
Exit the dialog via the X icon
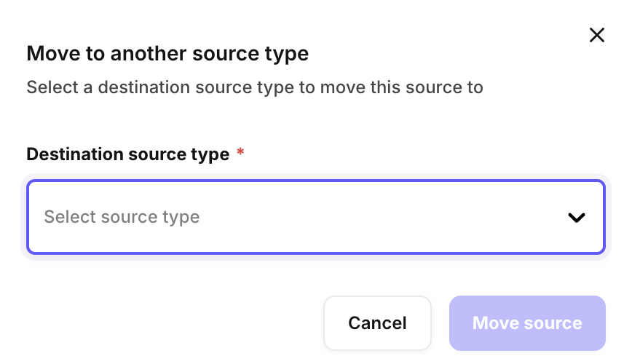[597, 35]
